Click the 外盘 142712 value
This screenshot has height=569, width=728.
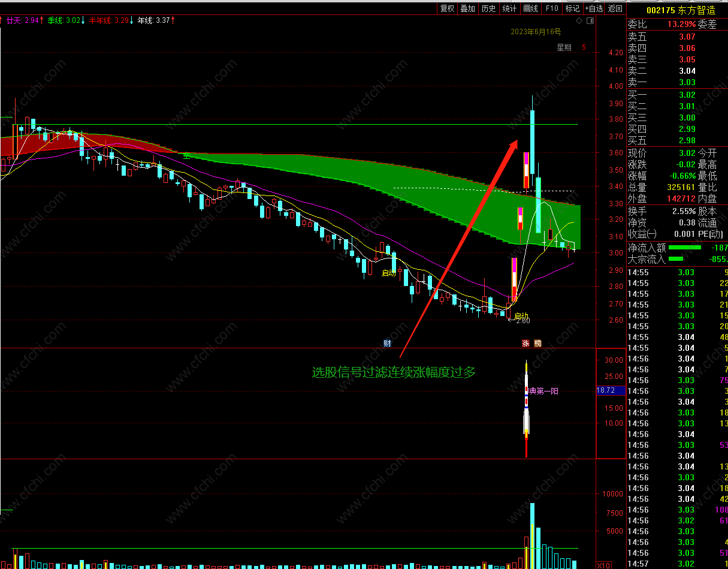point(681,198)
